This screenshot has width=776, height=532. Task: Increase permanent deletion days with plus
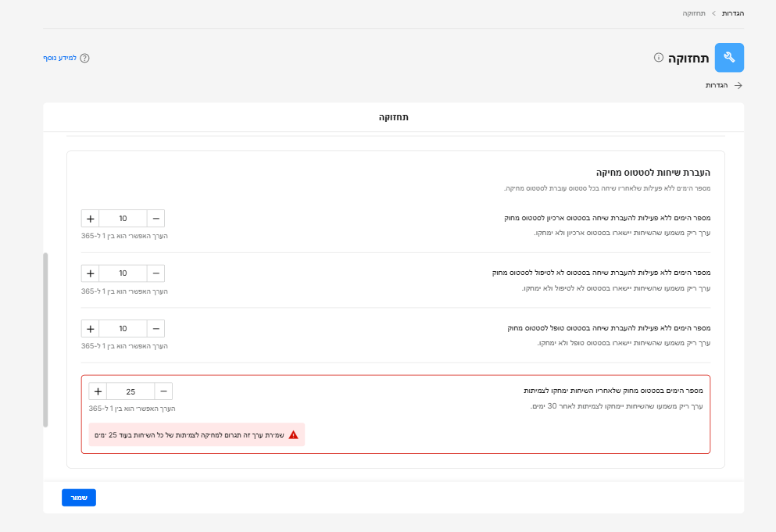point(98,391)
